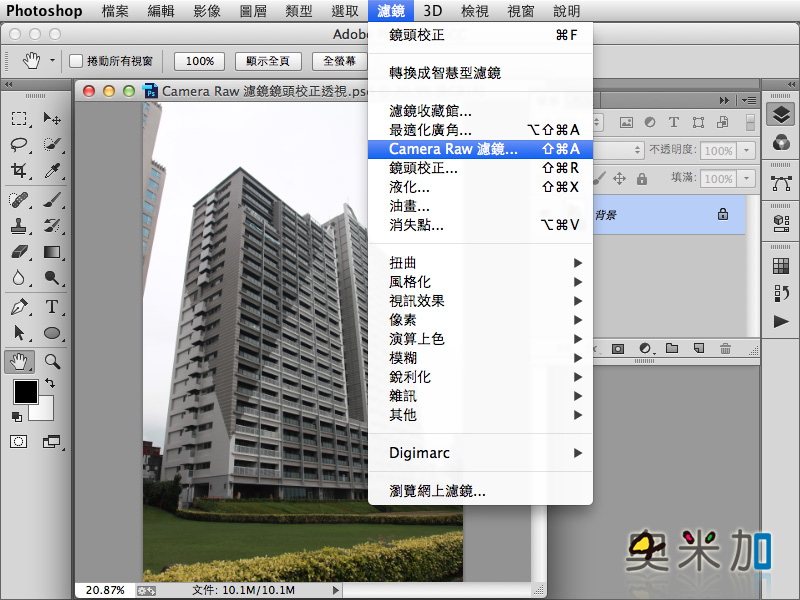Select the Rectangular Marquee tool
This screenshot has width=800, height=600.
coord(19,119)
